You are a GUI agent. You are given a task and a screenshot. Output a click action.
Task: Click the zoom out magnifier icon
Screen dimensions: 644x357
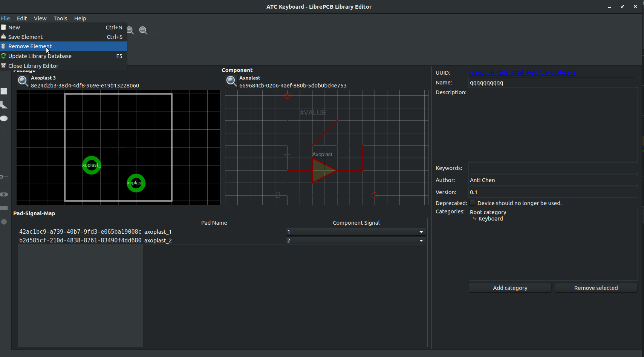[x=130, y=31]
